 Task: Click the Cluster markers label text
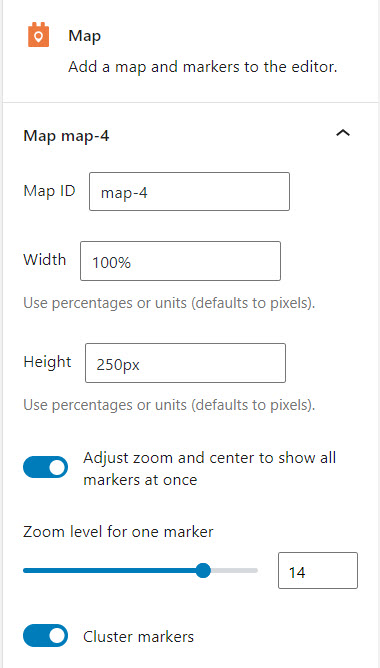click(x=138, y=637)
